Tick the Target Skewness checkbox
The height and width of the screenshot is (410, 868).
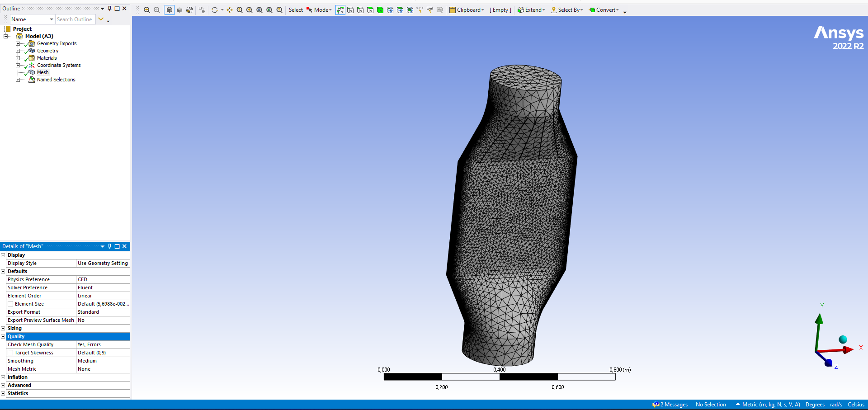coord(10,353)
